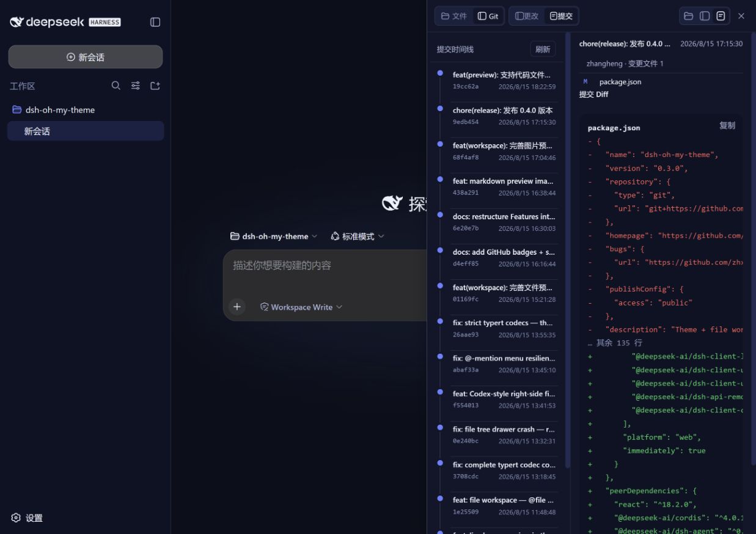Switch to the 更改 changes tab
756x534 pixels.
click(x=527, y=16)
